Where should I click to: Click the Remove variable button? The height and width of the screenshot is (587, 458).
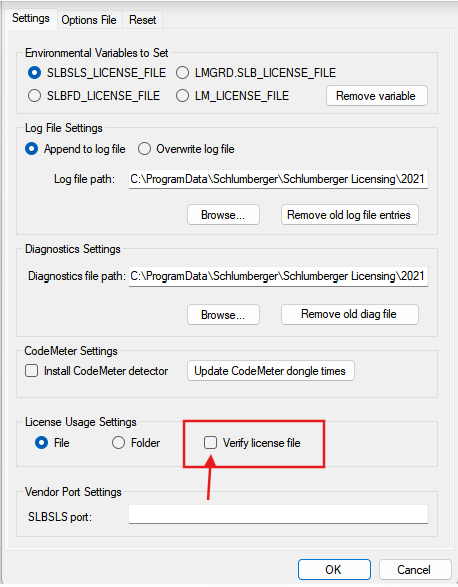[376, 96]
